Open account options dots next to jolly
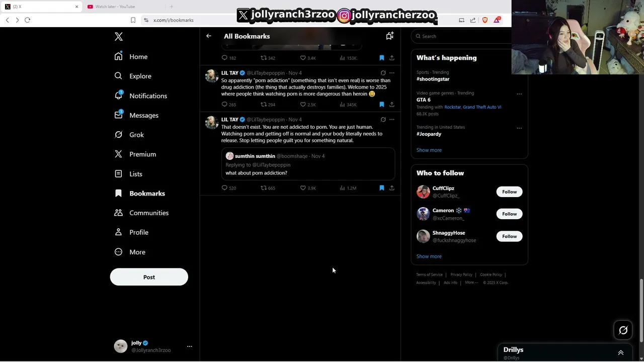 (x=190, y=346)
